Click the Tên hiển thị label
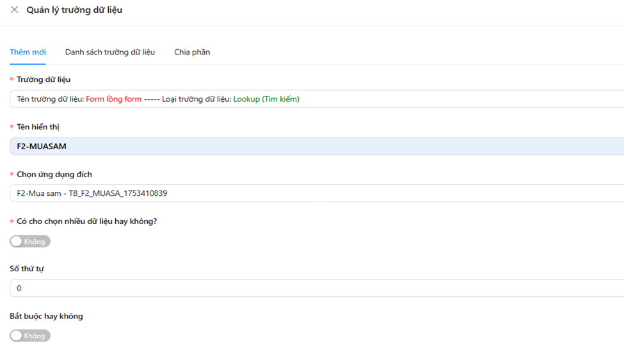Viewport: 624px width, 364px height. [x=38, y=127]
